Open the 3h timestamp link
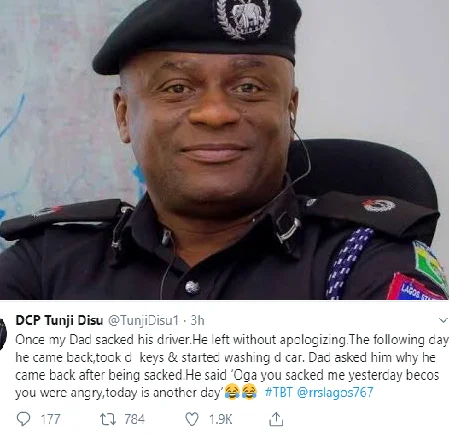 (197, 320)
